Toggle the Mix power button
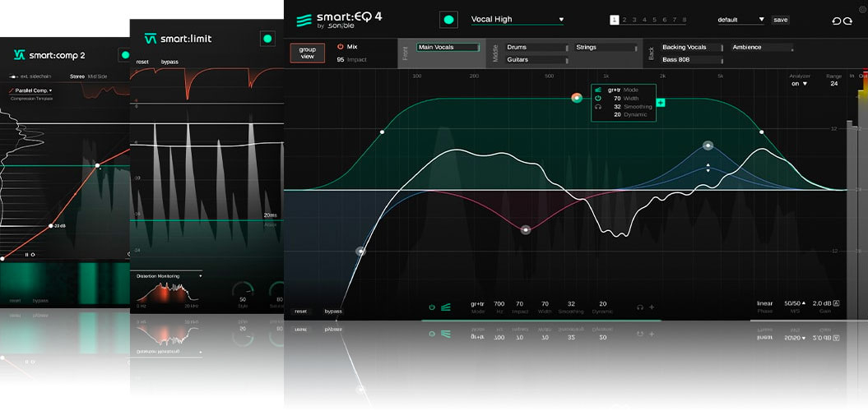 (x=341, y=47)
